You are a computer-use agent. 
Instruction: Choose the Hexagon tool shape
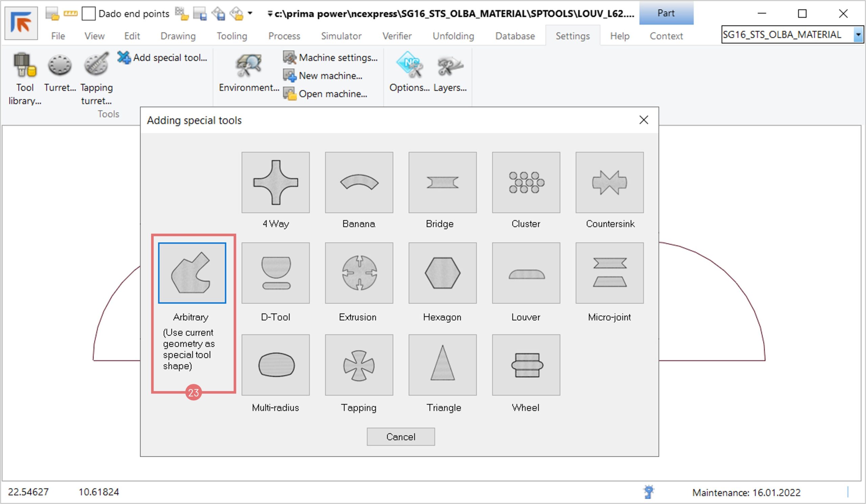click(x=442, y=273)
